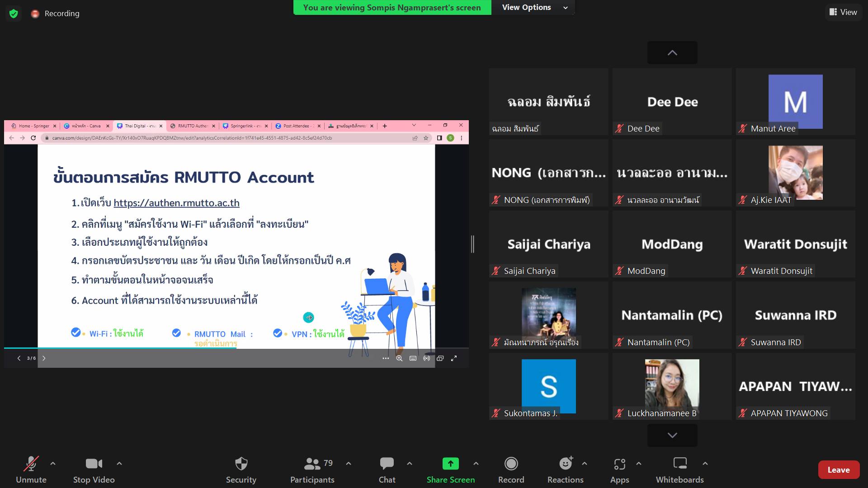Click the Recording indicator

click(x=55, y=14)
